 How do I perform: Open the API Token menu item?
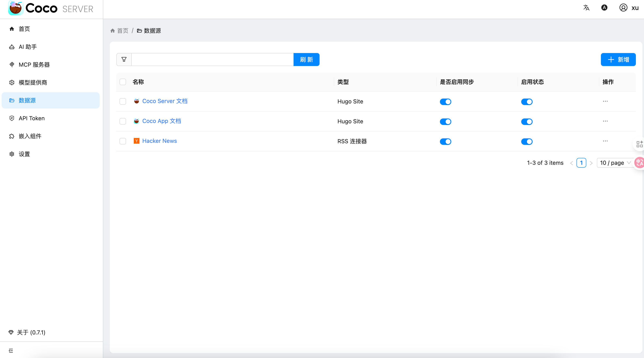pos(32,118)
